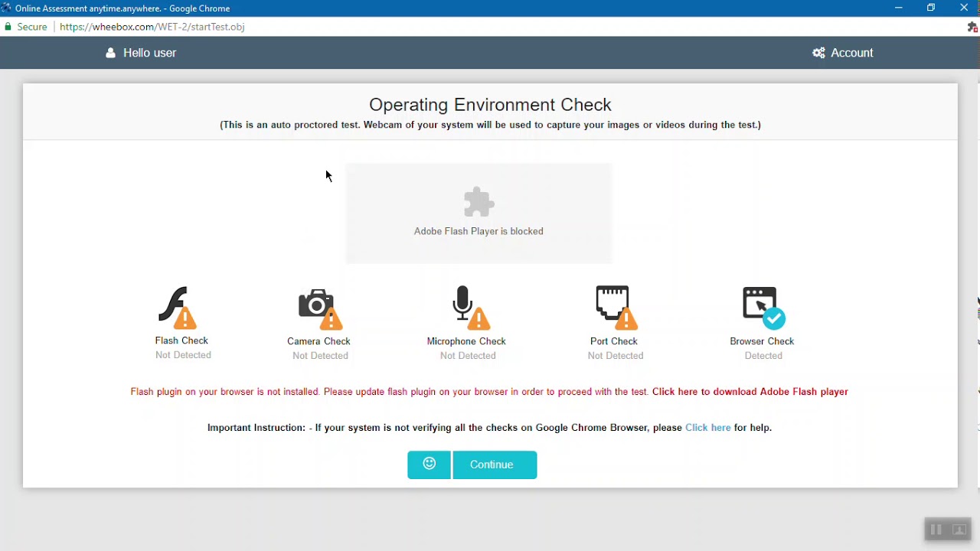Click the browser extension icon in address bar
980x551 pixels.
tap(972, 27)
